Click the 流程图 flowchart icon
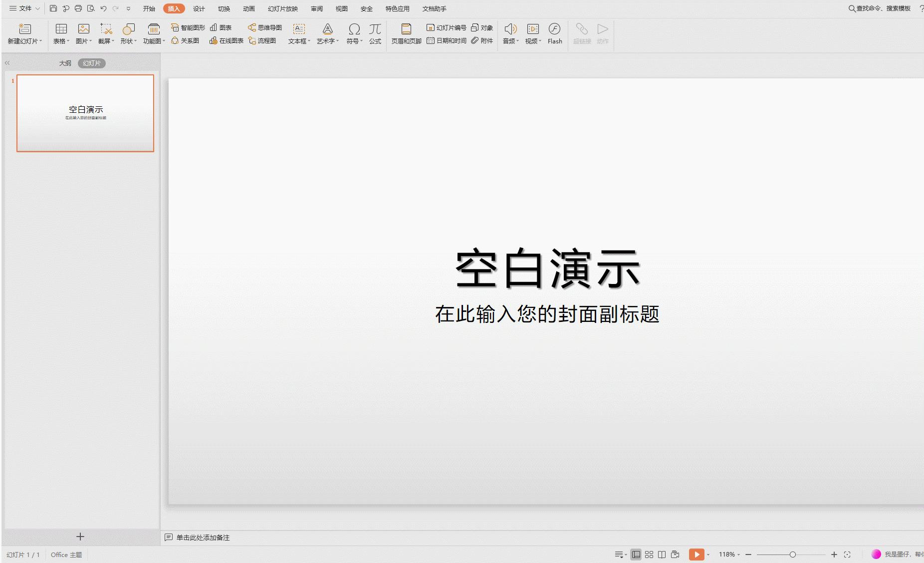 click(x=262, y=40)
